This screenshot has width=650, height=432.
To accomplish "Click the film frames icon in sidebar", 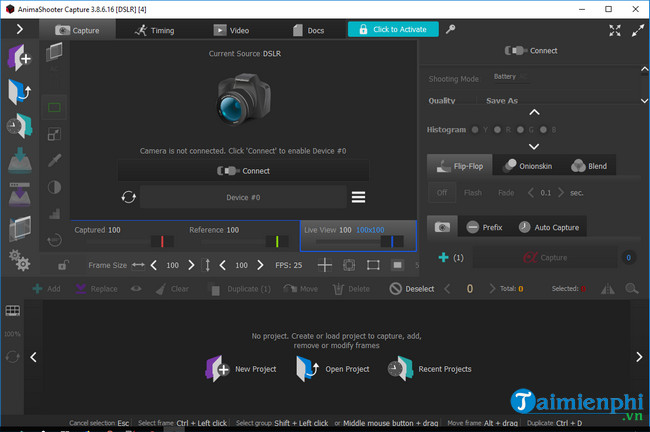I will pos(19,228).
